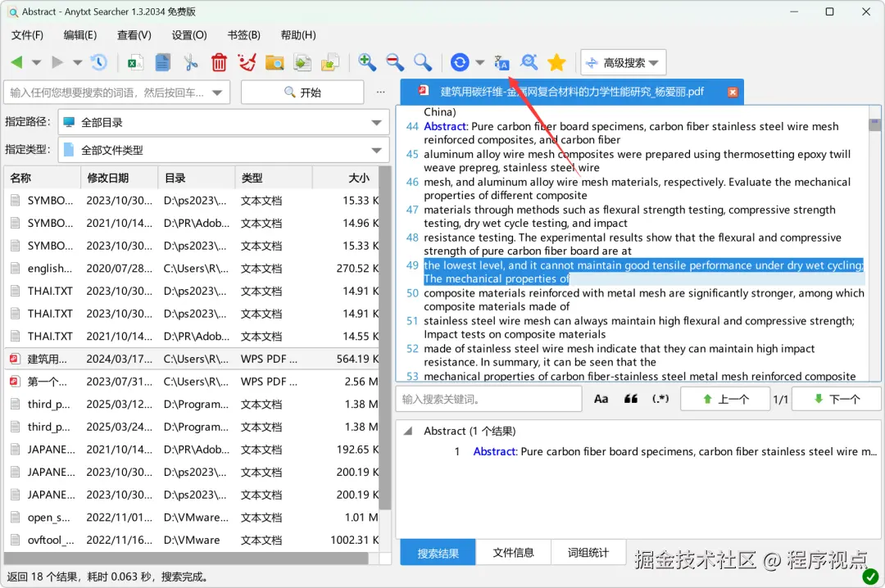Viewport: 885px width, 588px height.
Task: Click the file list vertical scrollbar
Action: pos(385,338)
